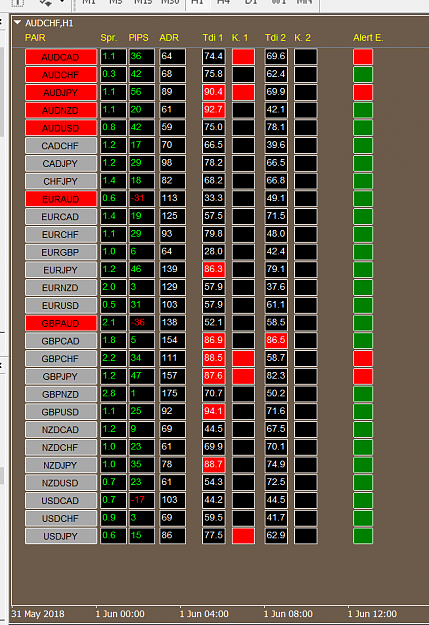
Task: Click the Tdi 2 column header
Action: click(276, 38)
